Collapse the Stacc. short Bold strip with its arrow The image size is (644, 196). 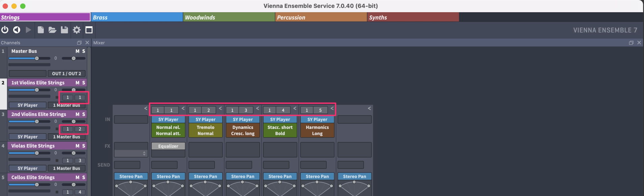coord(295,108)
